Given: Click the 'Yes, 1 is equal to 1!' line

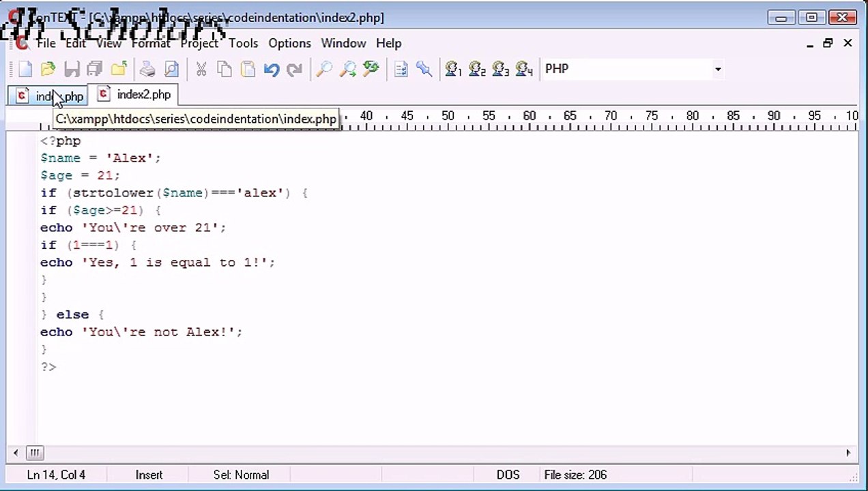Looking at the screenshot, I should 158,263.
